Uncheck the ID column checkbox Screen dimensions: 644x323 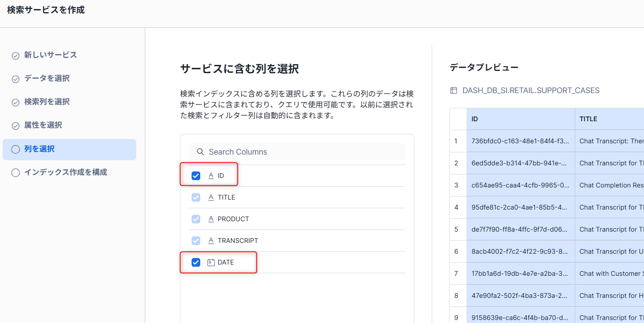[196, 176]
